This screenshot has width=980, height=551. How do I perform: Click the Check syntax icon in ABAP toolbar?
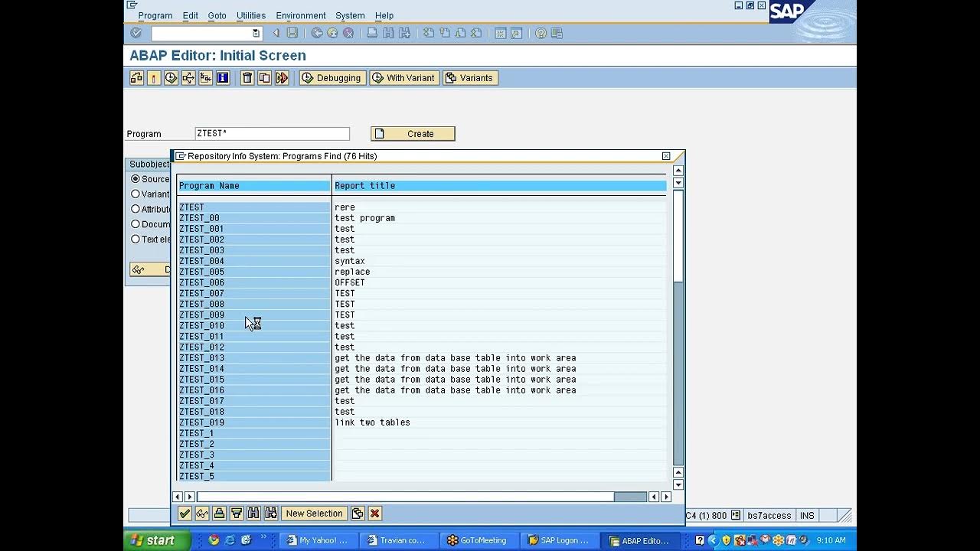(x=137, y=77)
